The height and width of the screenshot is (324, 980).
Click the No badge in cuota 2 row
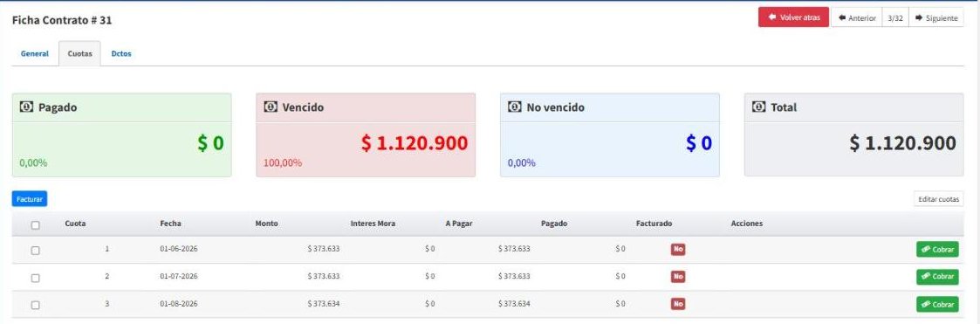pyautogui.click(x=678, y=277)
